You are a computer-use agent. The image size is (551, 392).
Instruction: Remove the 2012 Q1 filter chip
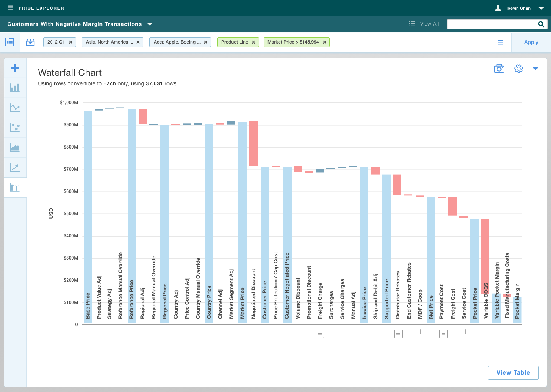click(70, 42)
